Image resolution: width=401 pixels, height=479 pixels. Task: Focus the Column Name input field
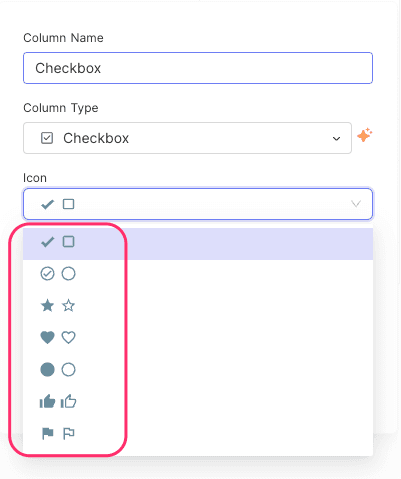pyautogui.click(x=198, y=68)
